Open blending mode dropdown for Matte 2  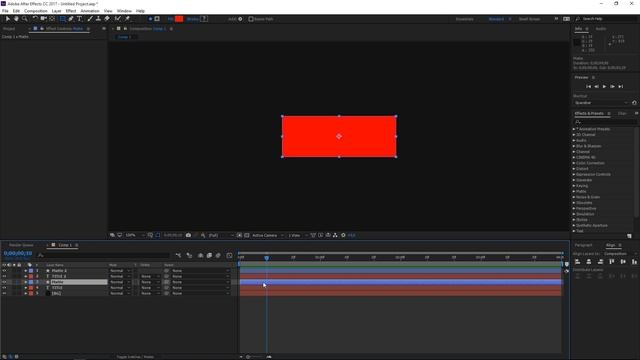tap(120, 271)
